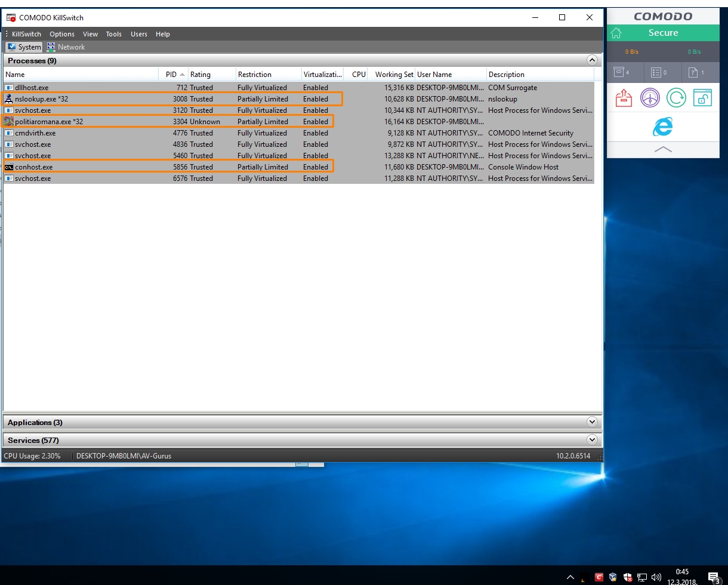This screenshot has width=728, height=585.
Task: Collapse the COMODO widget using bottom chevron
Action: (x=663, y=150)
